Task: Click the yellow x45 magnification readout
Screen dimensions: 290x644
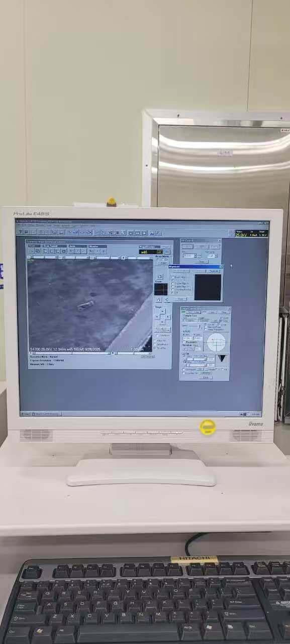Action: 148,252
